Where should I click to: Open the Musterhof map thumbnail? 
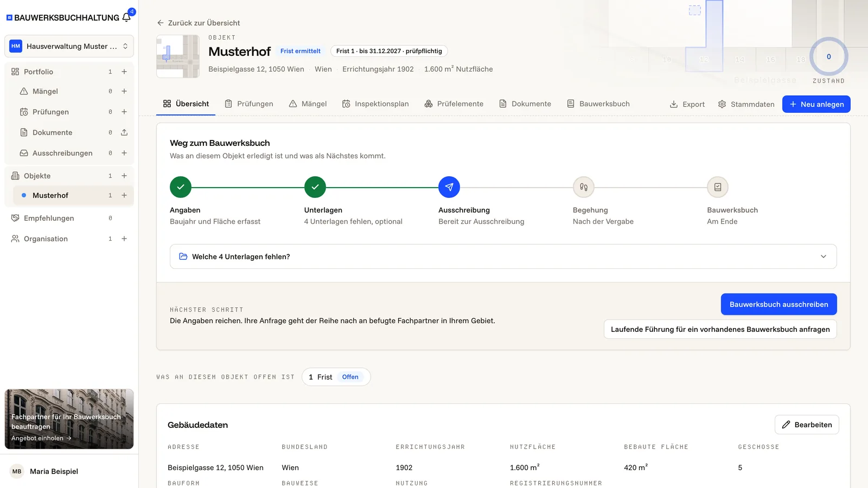[178, 56]
